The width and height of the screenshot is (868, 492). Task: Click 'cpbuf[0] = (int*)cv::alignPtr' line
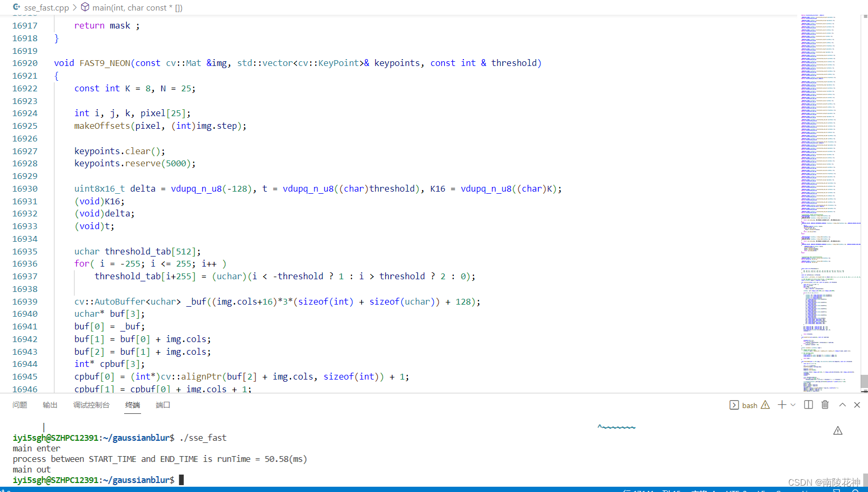point(241,376)
